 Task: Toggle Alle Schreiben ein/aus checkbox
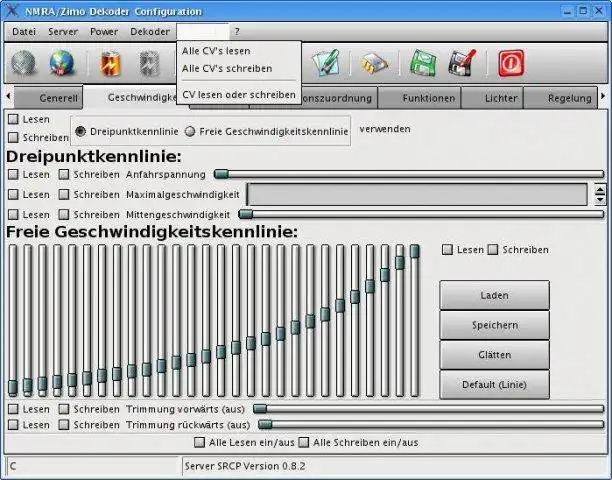(304, 443)
